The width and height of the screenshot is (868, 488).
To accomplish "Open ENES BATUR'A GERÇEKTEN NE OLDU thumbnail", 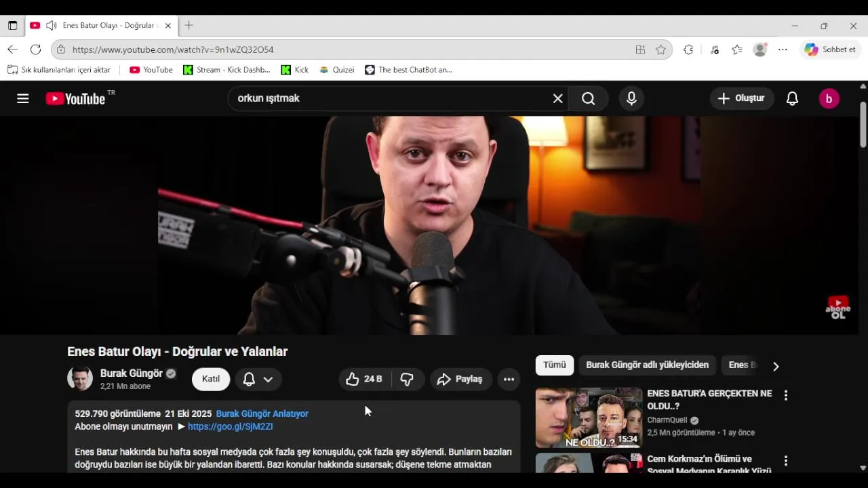I will (x=589, y=418).
